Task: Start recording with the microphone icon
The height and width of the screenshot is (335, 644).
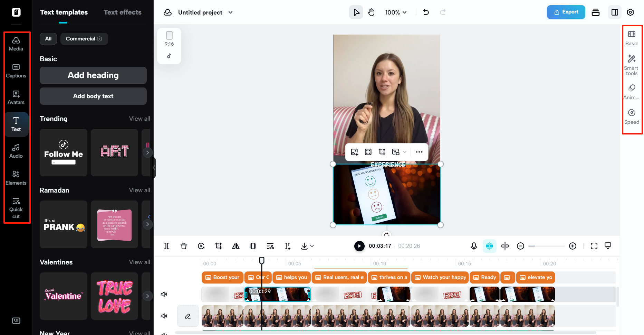Action: point(473,246)
